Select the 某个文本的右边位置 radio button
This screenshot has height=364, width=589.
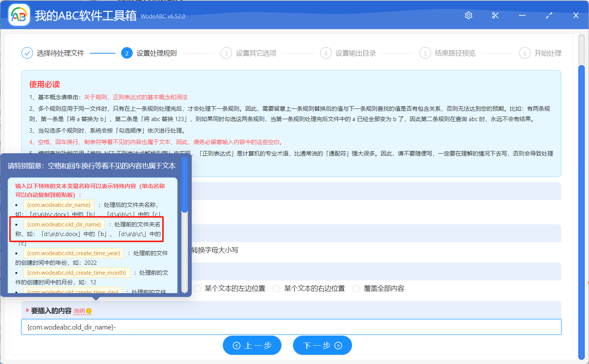click(277, 288)
